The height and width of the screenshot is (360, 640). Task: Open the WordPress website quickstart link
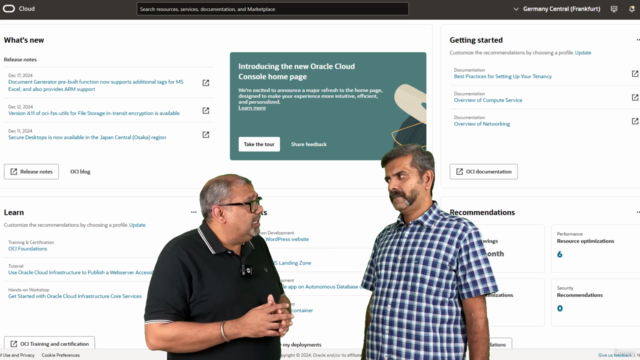(287, 239)
